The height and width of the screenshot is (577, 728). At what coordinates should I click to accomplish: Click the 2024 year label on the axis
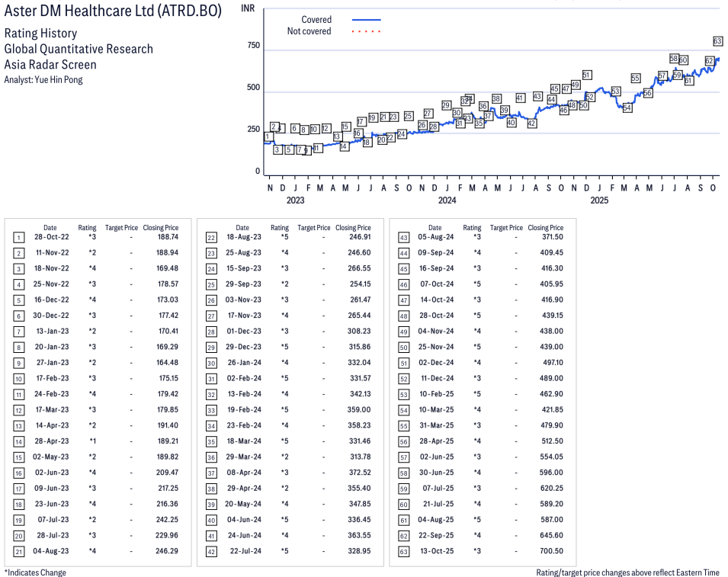(447, 200)
